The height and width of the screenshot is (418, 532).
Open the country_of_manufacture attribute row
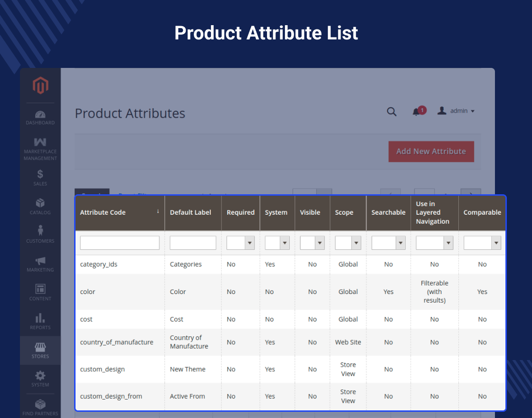(290, 342)
